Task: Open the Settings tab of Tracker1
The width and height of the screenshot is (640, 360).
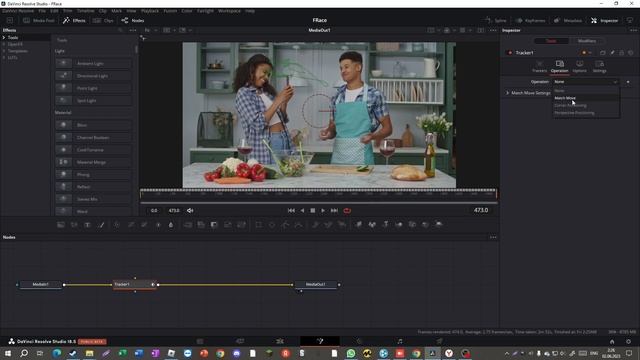Action: pos(599,67)
